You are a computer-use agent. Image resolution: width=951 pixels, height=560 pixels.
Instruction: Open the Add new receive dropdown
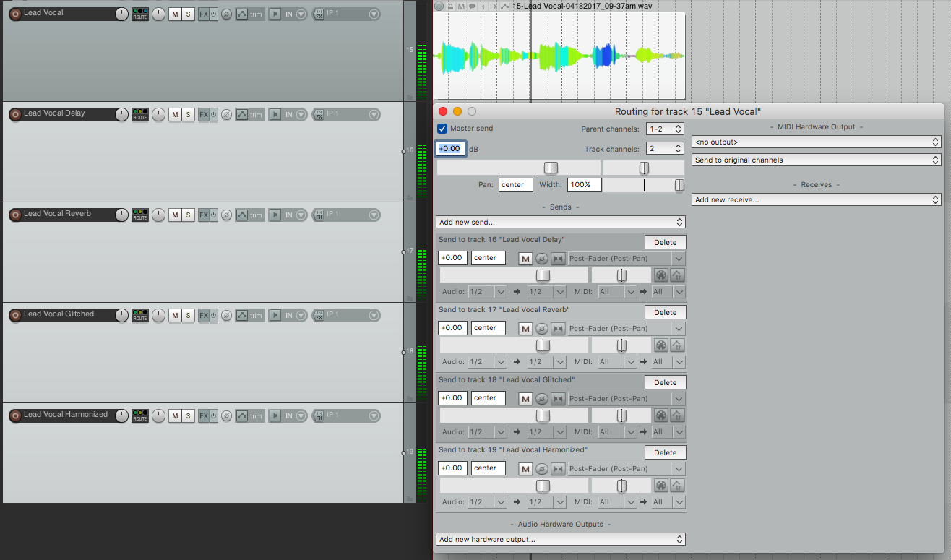pos(816,199)
